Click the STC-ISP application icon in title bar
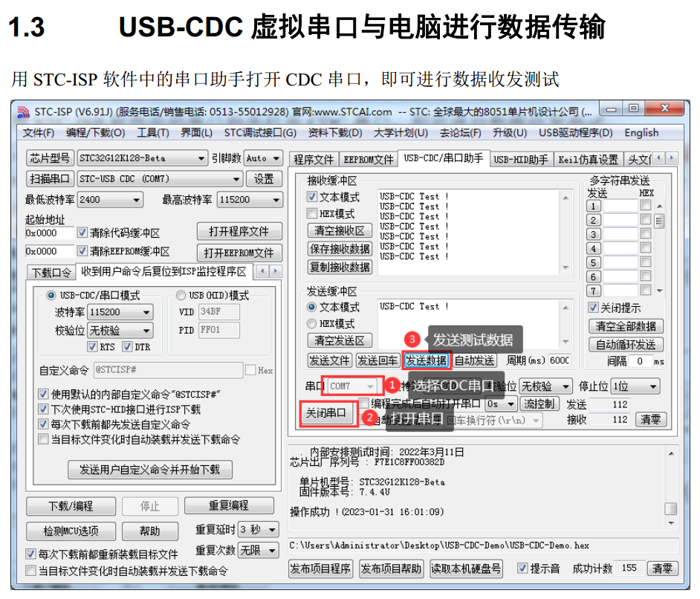Screen dimensions: 700x599 point(23,112)
